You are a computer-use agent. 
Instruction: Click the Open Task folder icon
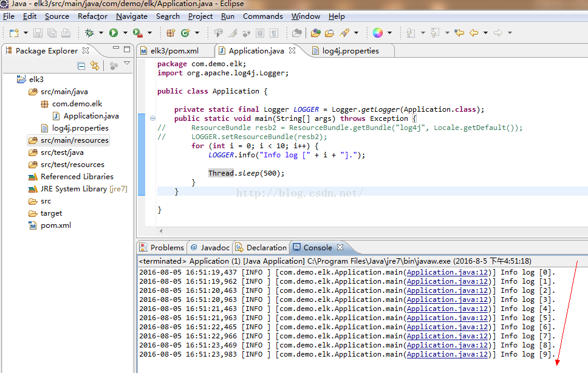coord(330,33)
